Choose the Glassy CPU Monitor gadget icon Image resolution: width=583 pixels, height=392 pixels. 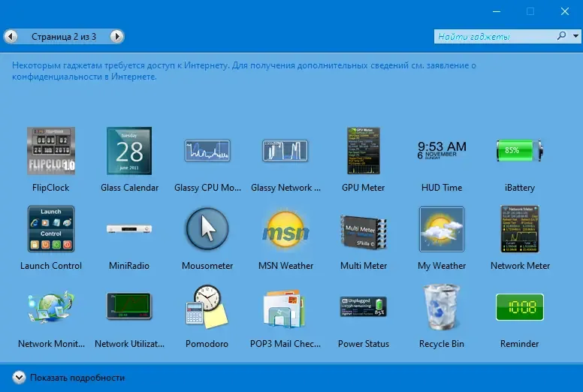207,150
